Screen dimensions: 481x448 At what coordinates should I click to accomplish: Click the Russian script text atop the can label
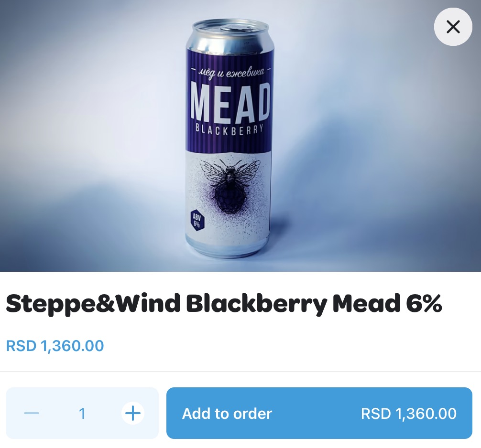coord(230,73)
